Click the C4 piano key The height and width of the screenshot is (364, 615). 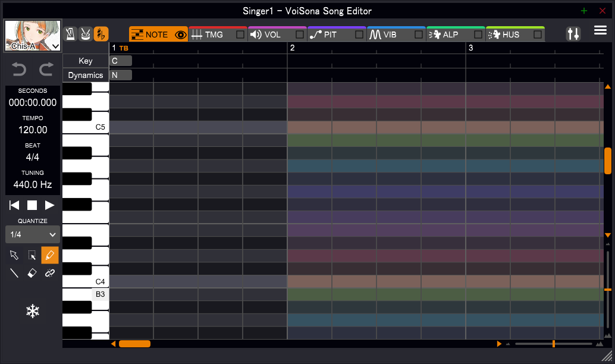(x=86, y=282)
